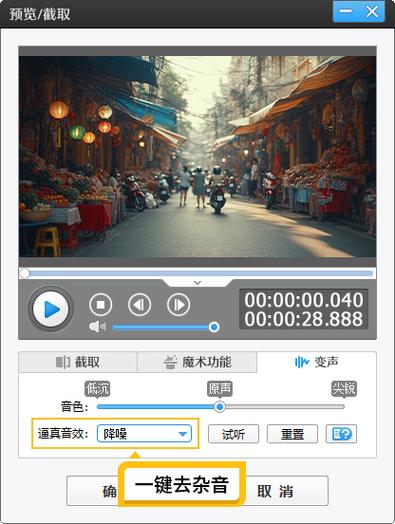Click the timecode display
The width and height of the screenshot is (395, 524).
[304, 309]
